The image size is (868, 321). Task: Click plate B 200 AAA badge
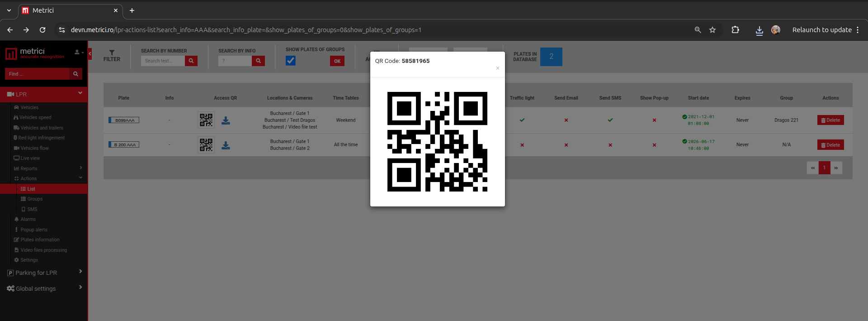[x=124, y=145]
